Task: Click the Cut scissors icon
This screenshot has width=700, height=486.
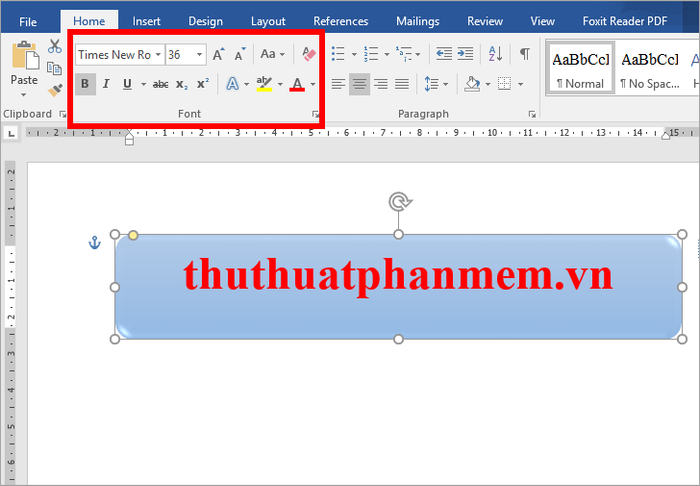Action: 54,46
